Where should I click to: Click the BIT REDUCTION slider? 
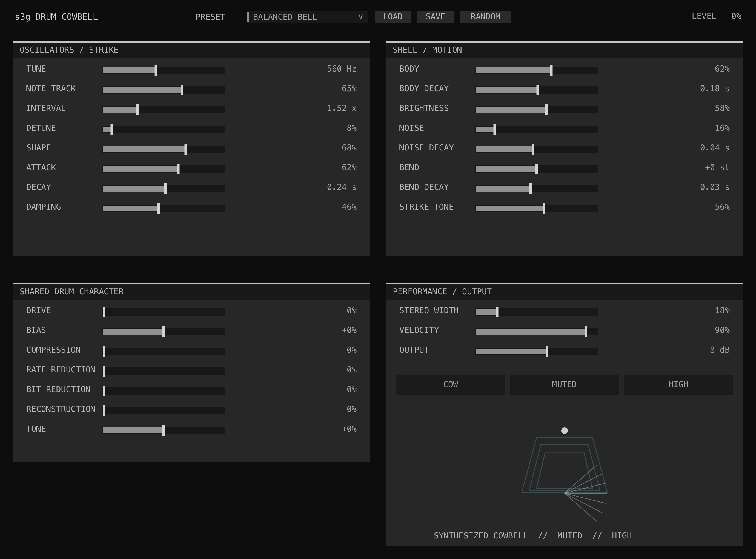coord(164,390)
